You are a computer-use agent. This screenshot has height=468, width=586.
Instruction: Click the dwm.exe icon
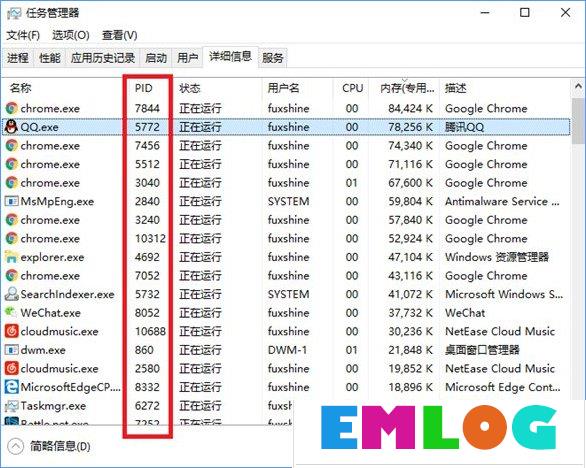pyautogui.click(x=12, y=350)
